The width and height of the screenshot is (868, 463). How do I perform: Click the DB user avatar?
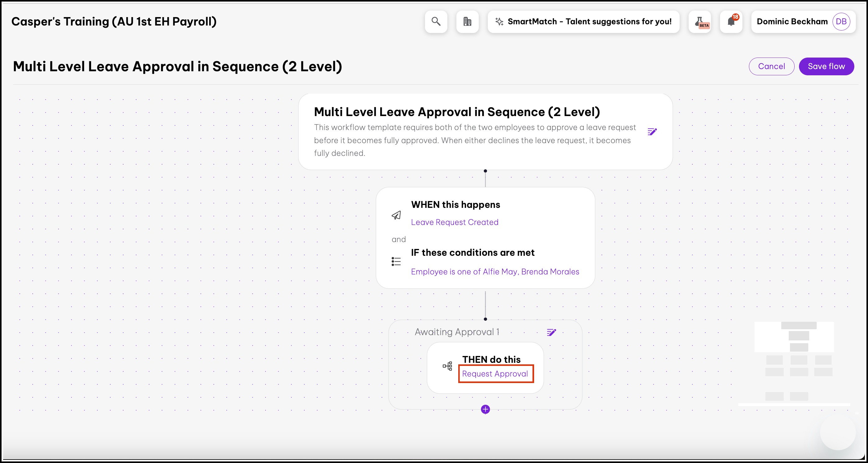tap(841, 21)
